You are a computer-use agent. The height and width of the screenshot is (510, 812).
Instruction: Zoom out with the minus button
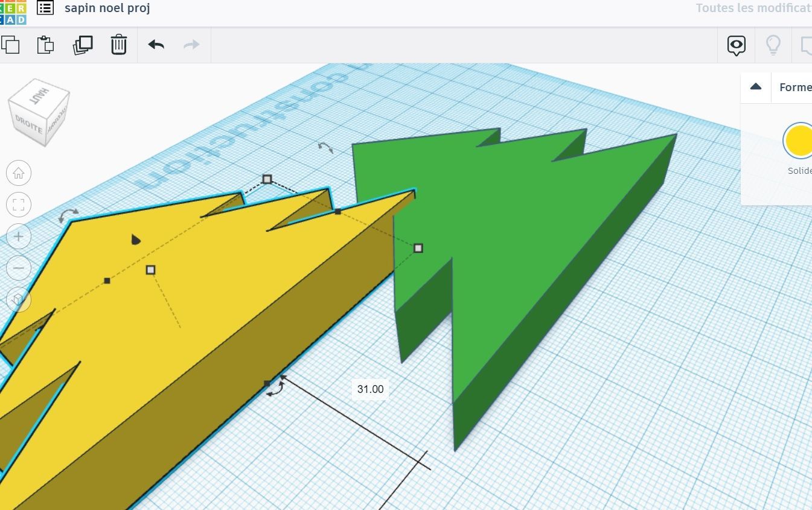(x=19, y=267)
